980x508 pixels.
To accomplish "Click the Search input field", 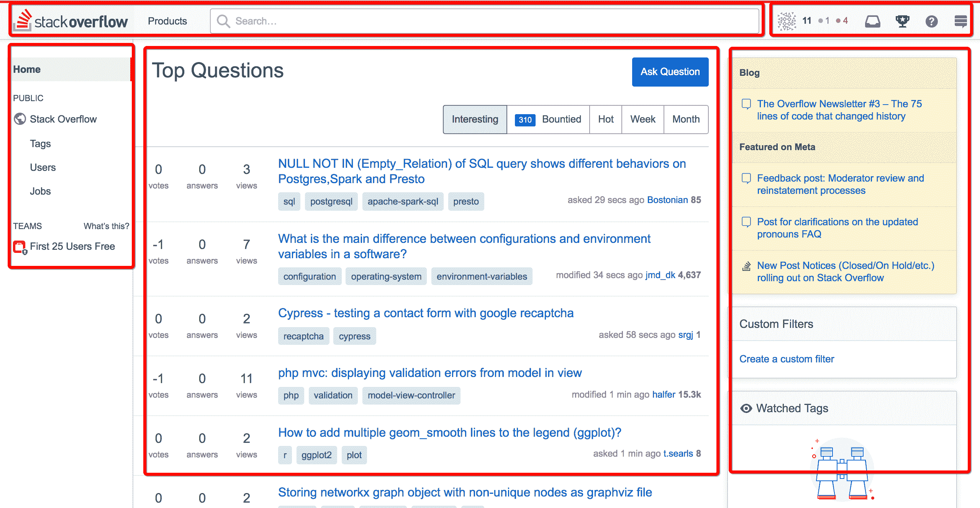I will 484,21.
